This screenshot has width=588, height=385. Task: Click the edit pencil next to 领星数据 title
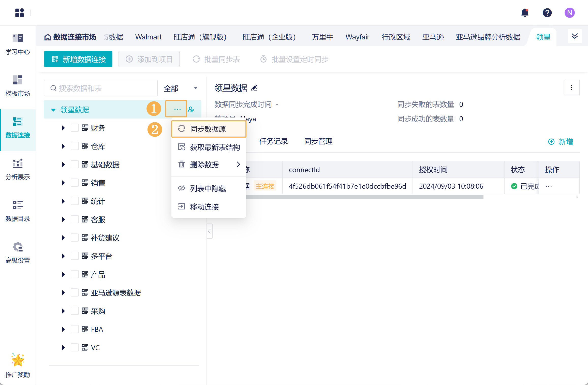(254, 88)
